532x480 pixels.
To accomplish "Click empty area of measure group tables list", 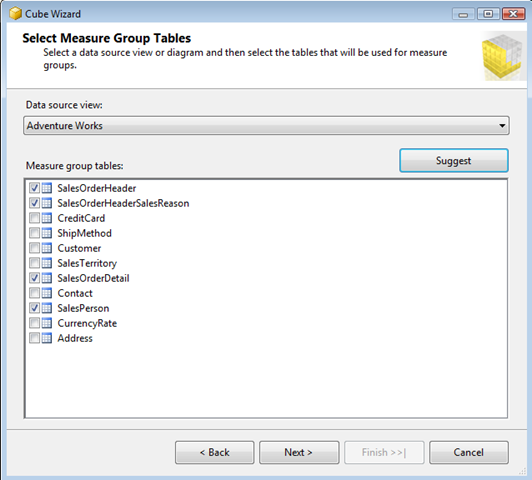I will coord(266,380).
